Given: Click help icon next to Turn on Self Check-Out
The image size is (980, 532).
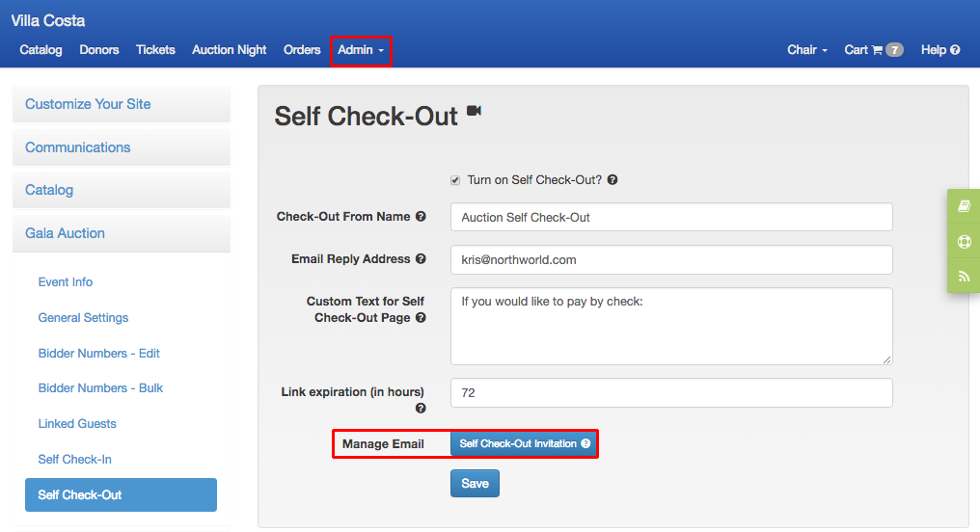Looking at the screenshot, I should [x=612, y=180].
